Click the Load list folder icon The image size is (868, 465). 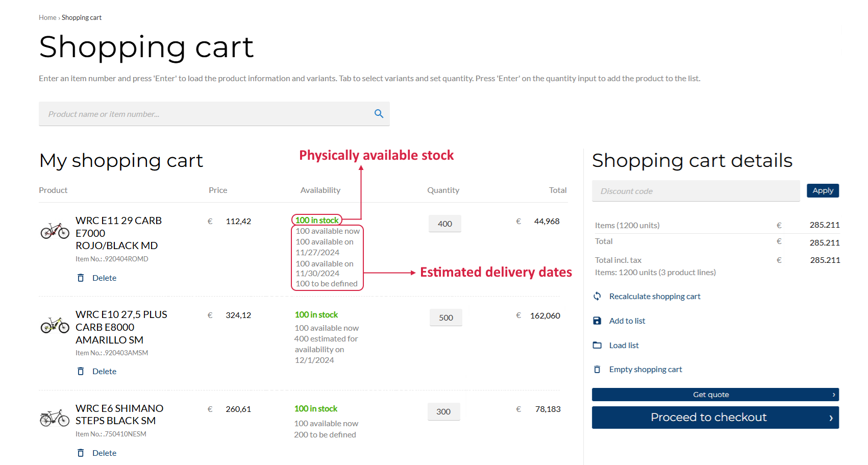(x=597, y=345)
